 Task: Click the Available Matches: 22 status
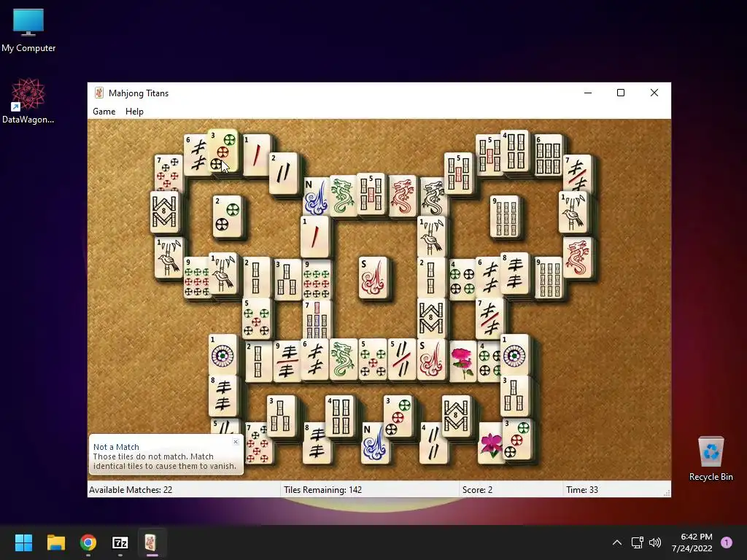click(131, 489)
